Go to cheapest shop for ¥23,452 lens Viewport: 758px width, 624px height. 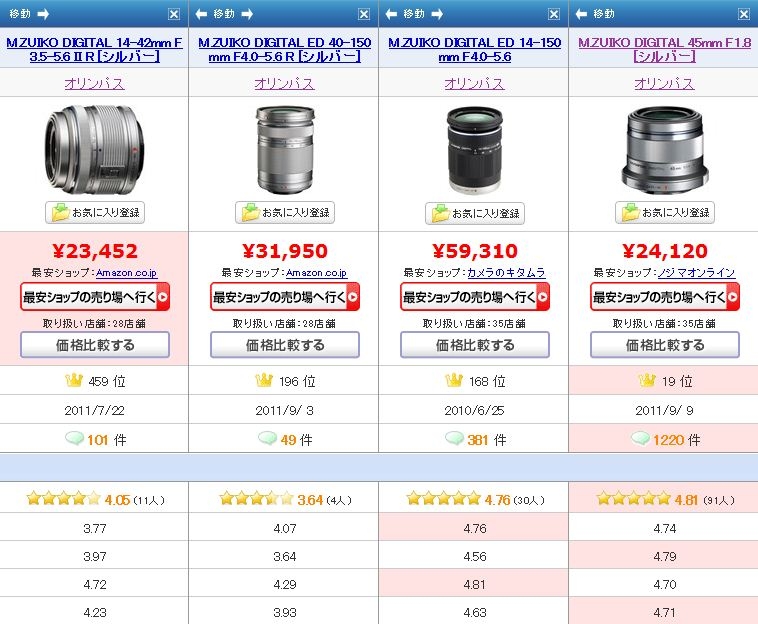coord(95,297)
